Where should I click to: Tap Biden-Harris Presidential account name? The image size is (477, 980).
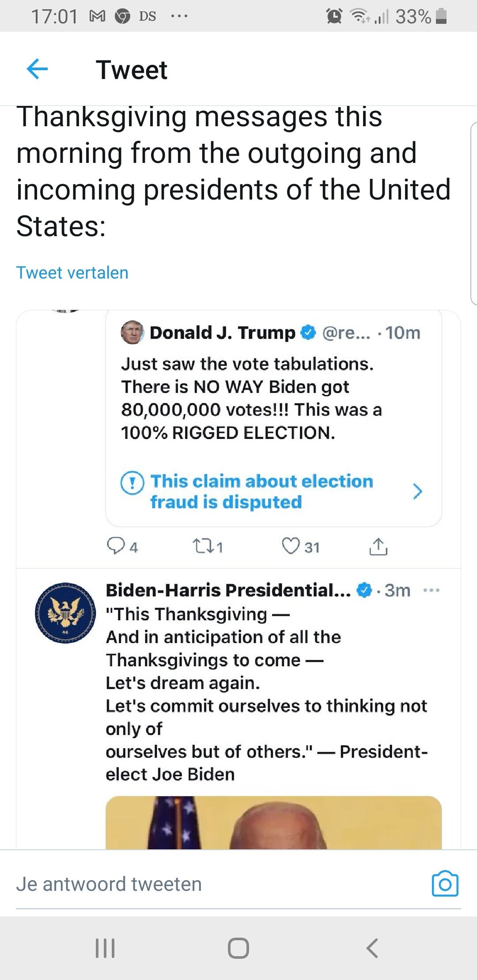click(x=228, y=590)
